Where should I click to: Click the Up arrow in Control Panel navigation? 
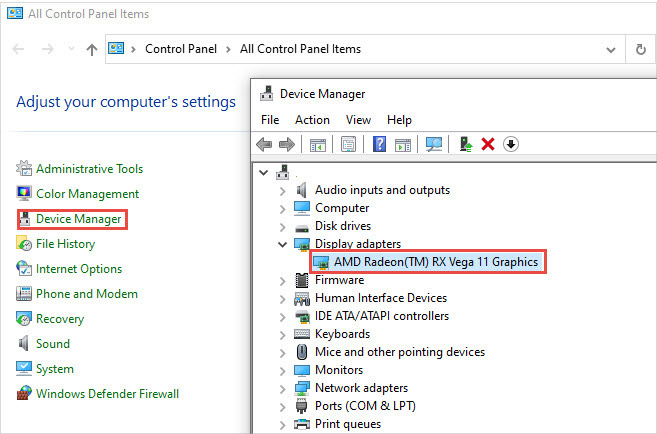tap(92, 49)
